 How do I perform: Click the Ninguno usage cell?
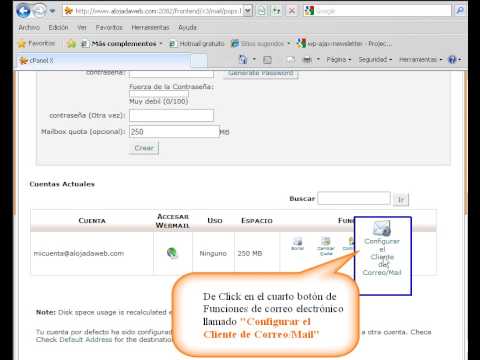213,253
